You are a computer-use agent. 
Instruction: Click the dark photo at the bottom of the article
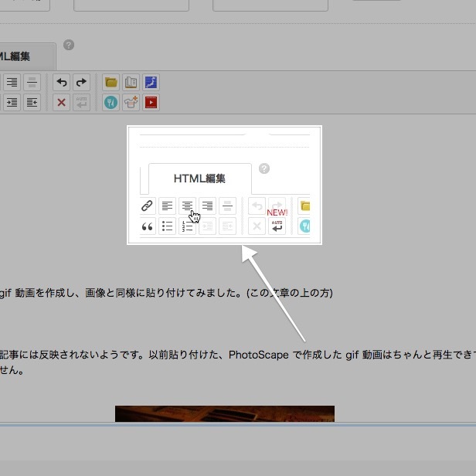pos(225,413)
